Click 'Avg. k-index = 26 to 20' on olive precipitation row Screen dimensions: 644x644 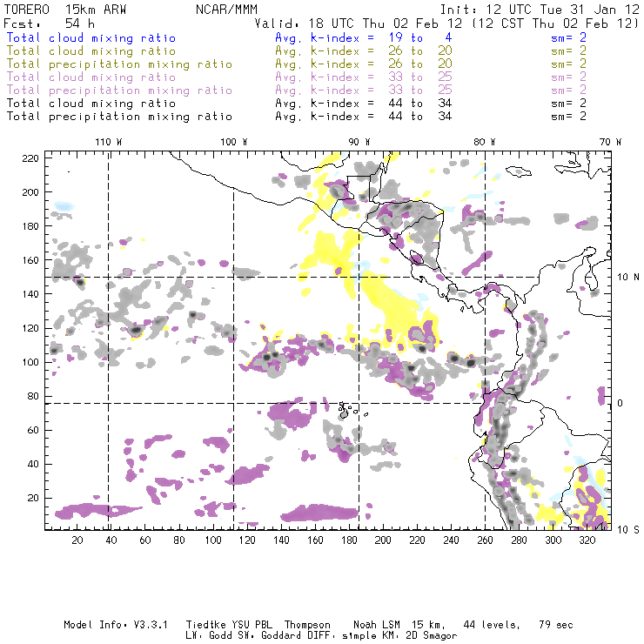coord(364,64)
